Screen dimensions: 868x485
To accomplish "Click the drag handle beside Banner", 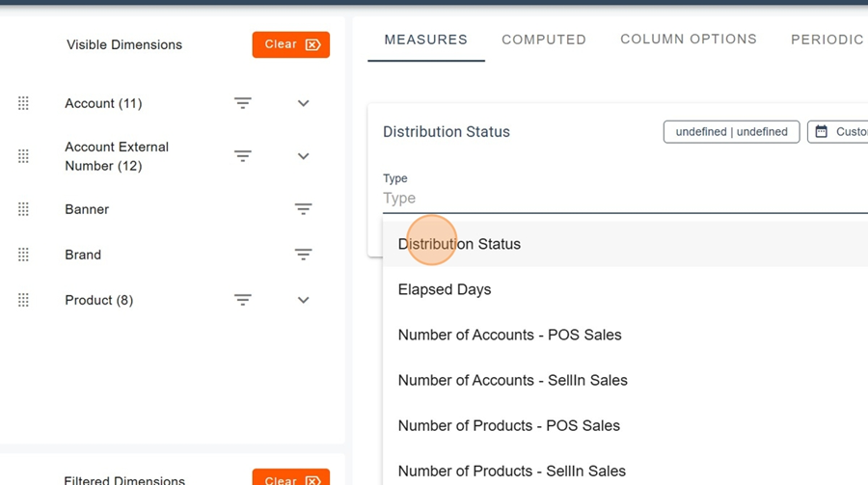I will 24,209.
